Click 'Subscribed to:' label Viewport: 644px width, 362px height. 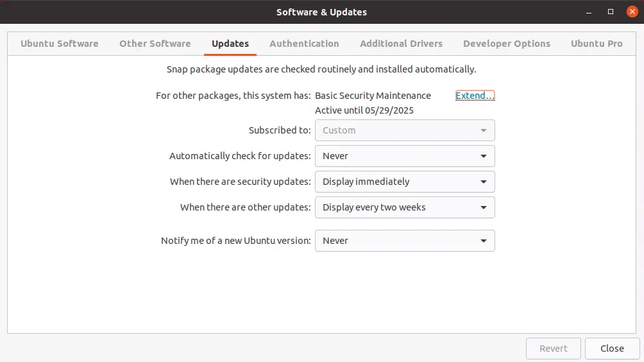point(280,130)
